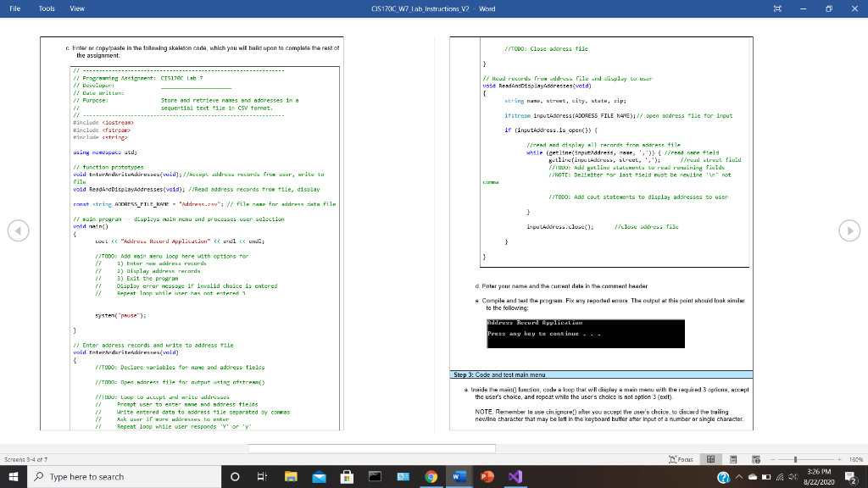
Task: Advance to the next screen with right arrow
Action: point(849,230)
